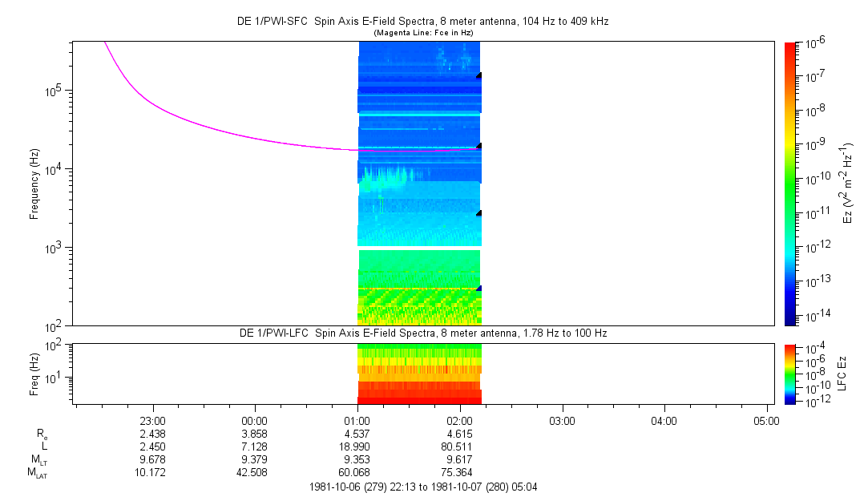Click the black triangle marker on Fce line
This screenshot has width=868, height=497.
(x=478, y=146)
